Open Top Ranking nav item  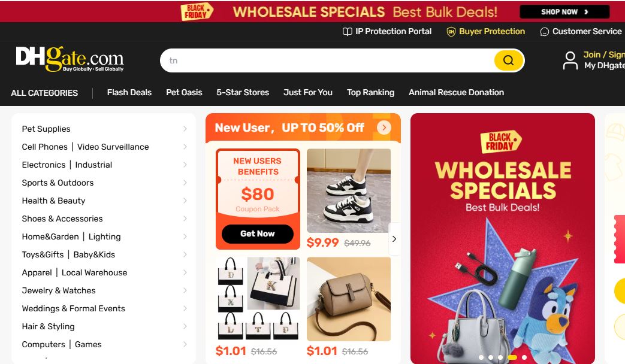[370, 92]
